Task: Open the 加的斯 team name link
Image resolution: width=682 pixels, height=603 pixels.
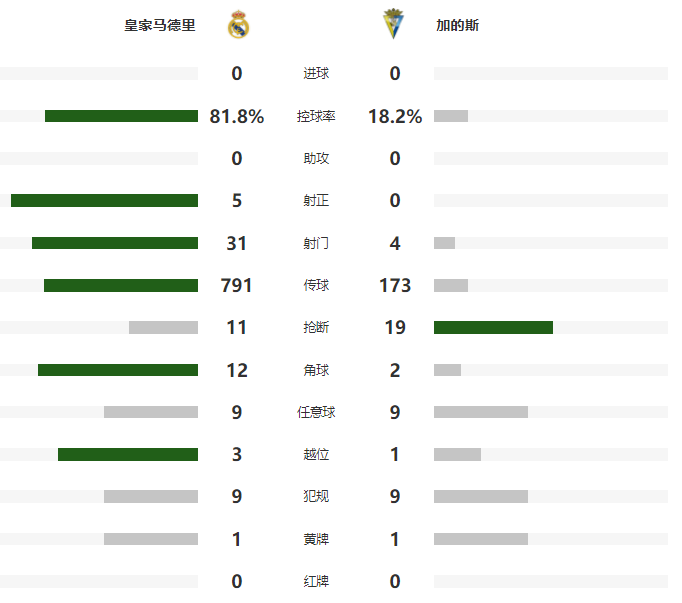Action: (x=457, y=25)
